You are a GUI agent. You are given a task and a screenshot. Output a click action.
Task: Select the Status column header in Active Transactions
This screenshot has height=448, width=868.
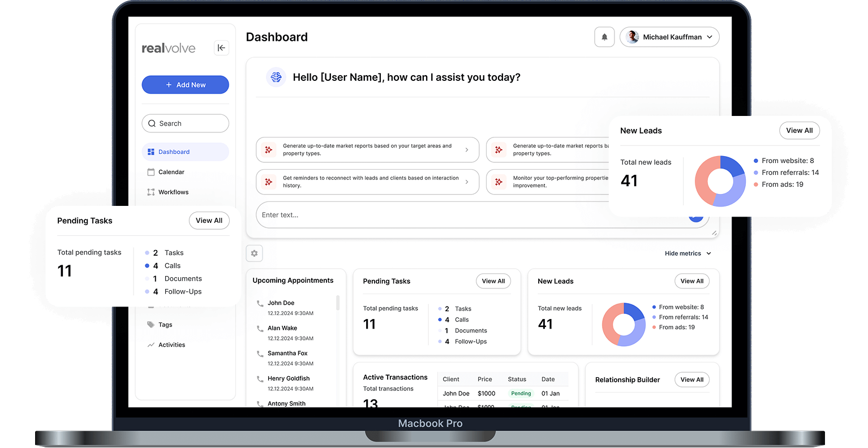(517, 379)
